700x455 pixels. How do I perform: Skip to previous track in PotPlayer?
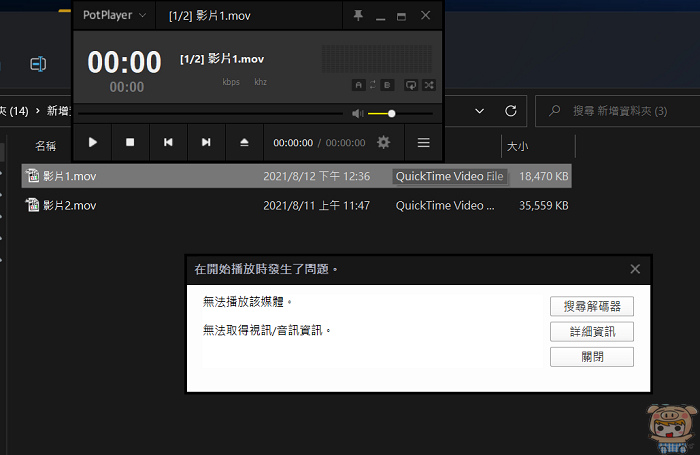tap(168, 143)
